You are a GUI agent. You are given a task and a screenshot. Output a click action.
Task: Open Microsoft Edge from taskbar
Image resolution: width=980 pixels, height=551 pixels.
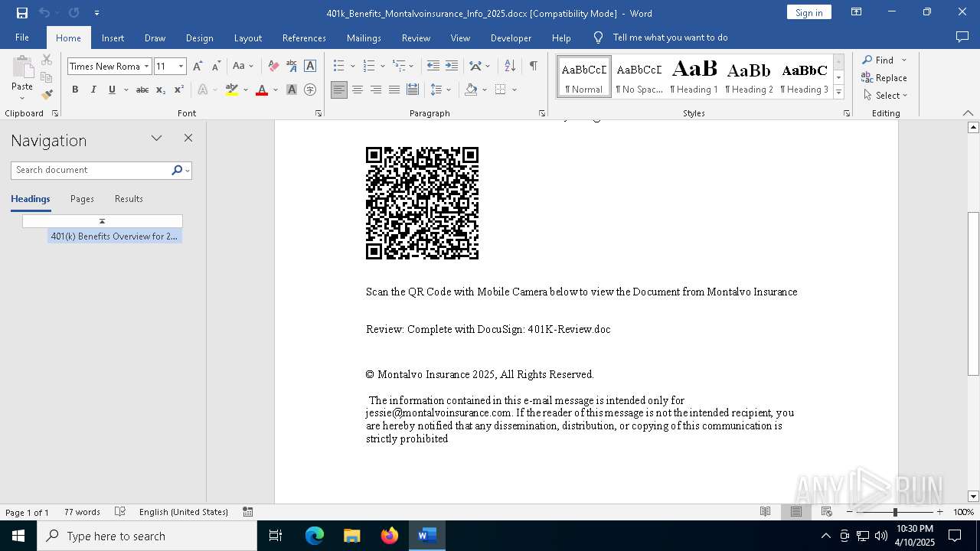click(315, 536)
